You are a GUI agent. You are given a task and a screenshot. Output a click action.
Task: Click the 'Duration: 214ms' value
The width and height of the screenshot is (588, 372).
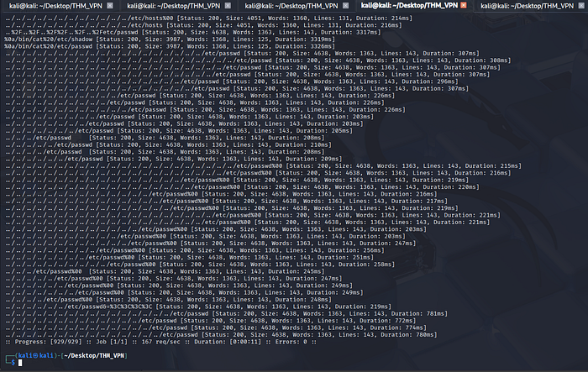click(382, 18)
